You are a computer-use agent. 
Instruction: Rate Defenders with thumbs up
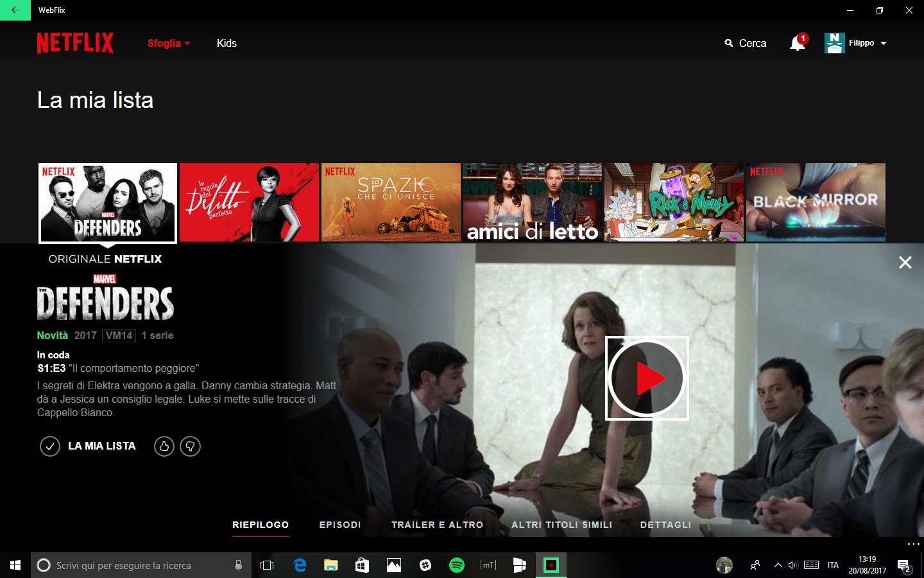click(164, 446)
